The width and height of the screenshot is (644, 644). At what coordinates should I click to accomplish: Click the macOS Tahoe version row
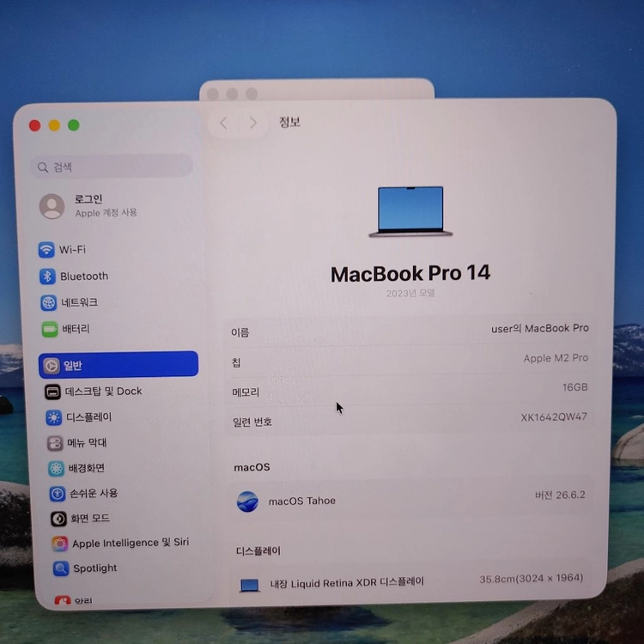[x=410, y=499]
